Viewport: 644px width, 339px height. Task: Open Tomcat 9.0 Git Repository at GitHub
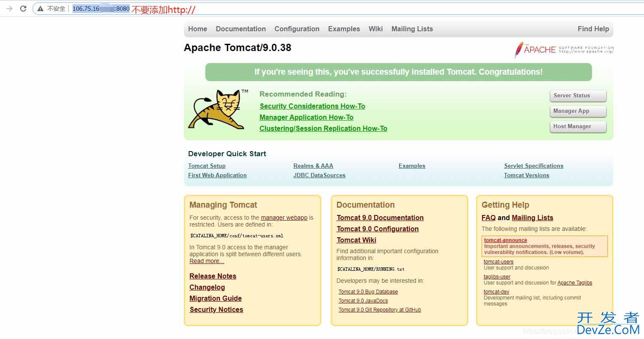point(380,310)
